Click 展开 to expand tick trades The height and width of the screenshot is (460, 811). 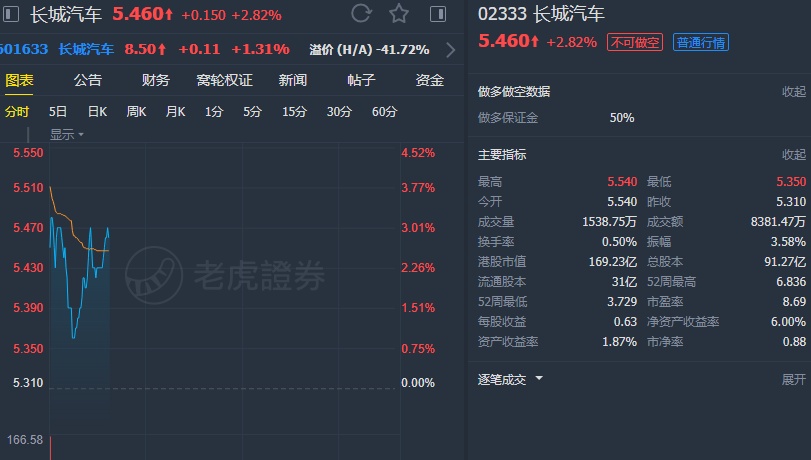click(x=793, y=380)
